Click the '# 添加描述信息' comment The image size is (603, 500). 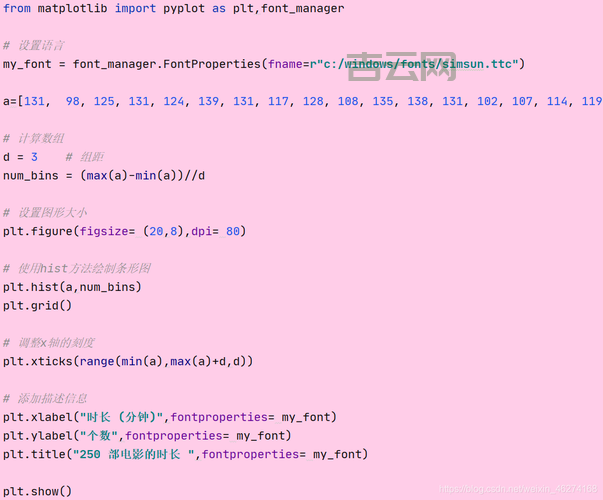point(45,398)
